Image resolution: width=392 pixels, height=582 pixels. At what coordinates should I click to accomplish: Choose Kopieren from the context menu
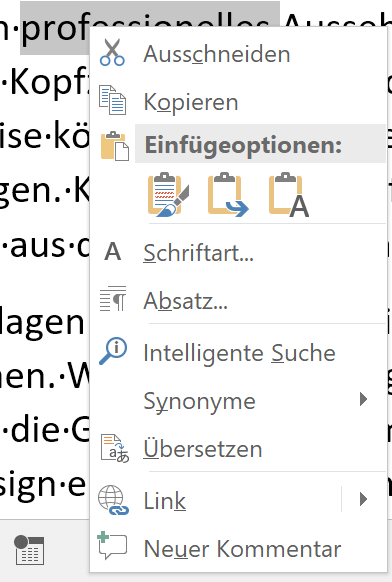238,101
